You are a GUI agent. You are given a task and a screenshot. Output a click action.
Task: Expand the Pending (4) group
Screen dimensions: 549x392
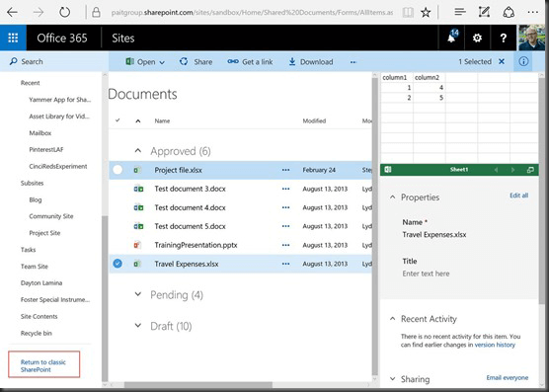(138, 294)
